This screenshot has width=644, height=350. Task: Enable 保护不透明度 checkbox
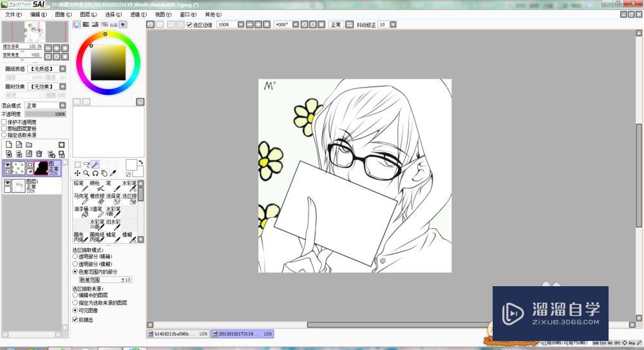pyautogui.click(x=4, y=122)
